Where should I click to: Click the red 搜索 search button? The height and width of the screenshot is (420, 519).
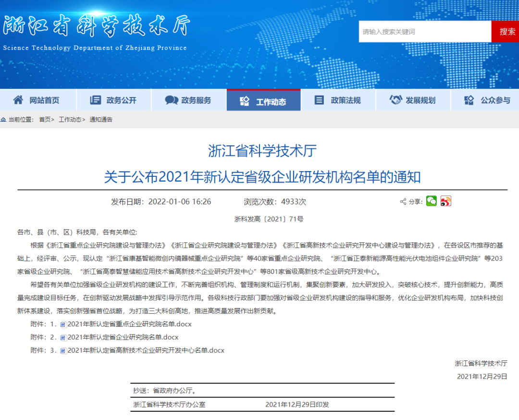pyautogui.click(x=506, y=31)
